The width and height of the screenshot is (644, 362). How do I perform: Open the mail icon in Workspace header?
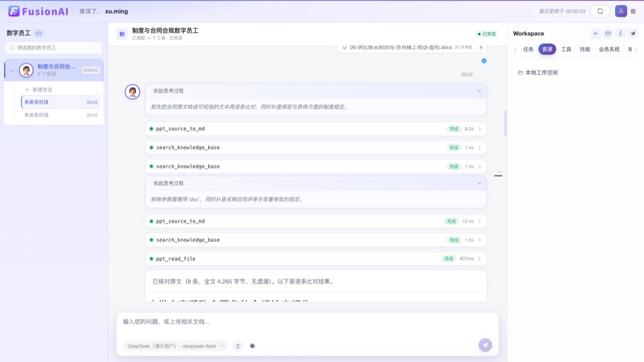point(608,33)
